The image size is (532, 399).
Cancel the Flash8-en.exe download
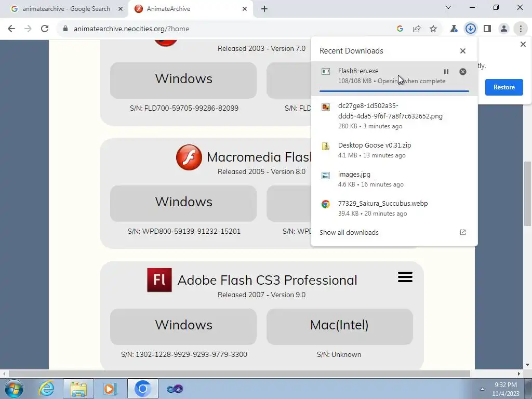pos(463,72)
